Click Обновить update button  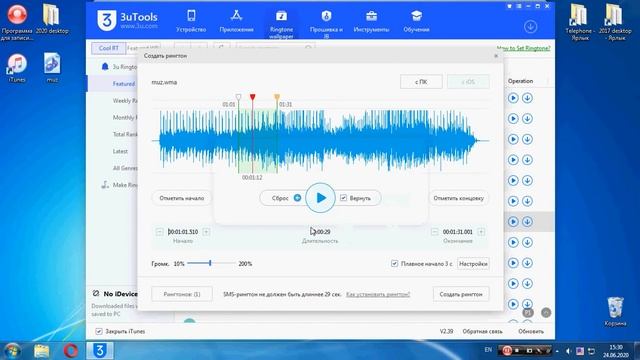point(531,331)
